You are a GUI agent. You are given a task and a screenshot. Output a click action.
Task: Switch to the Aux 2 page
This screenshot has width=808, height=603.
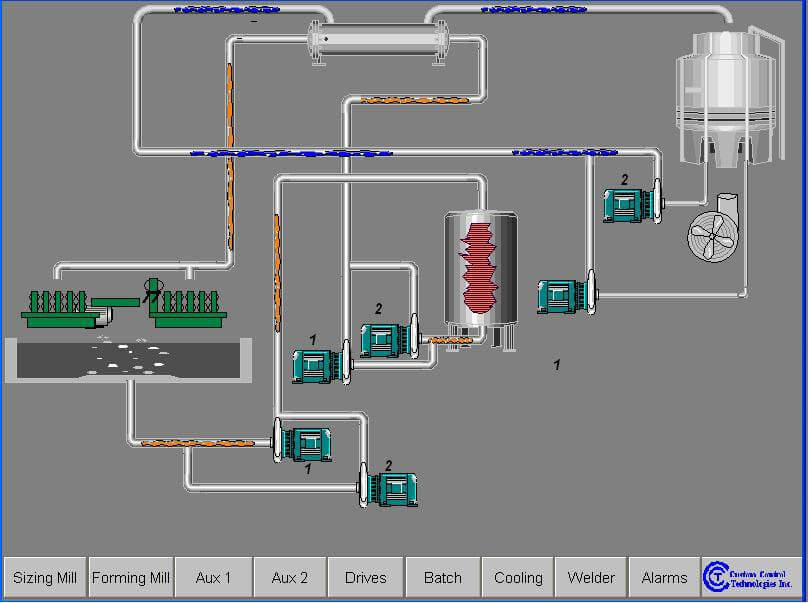pos(290,577)
